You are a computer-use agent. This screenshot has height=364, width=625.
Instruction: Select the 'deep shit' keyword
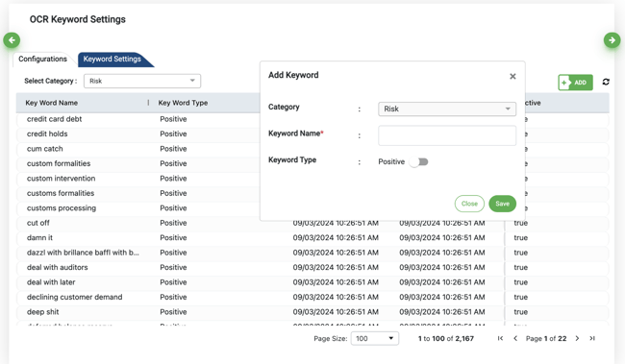tap(42, 312)
